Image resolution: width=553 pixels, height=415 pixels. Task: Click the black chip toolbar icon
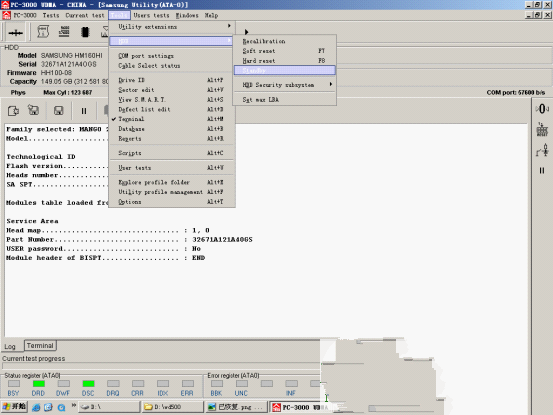(x=85, y=32)
